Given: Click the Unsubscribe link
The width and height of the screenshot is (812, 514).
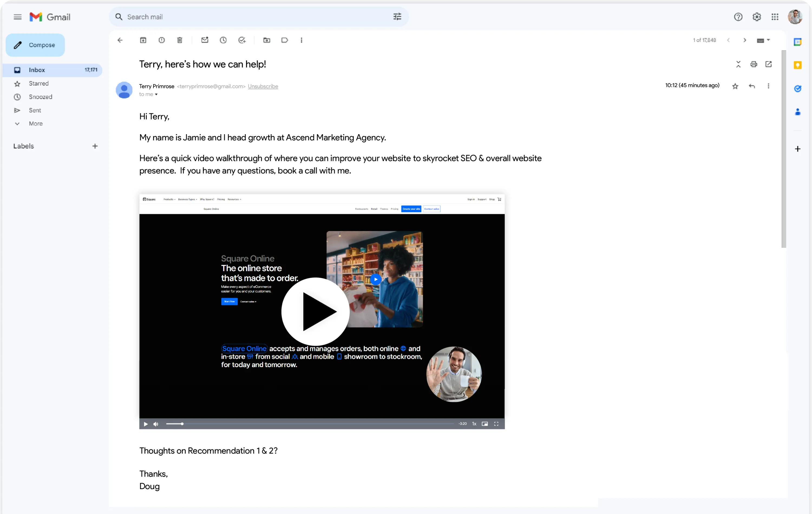Looking at the screenshot, I should [x=263, y=86].
